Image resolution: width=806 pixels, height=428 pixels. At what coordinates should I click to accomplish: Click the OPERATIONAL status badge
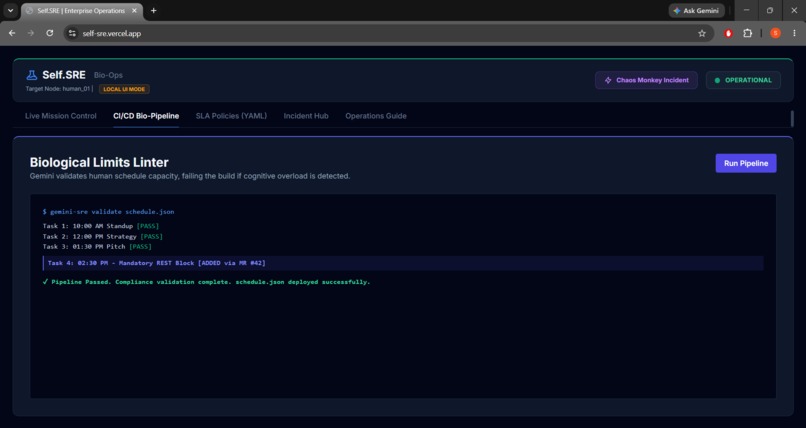743,80
